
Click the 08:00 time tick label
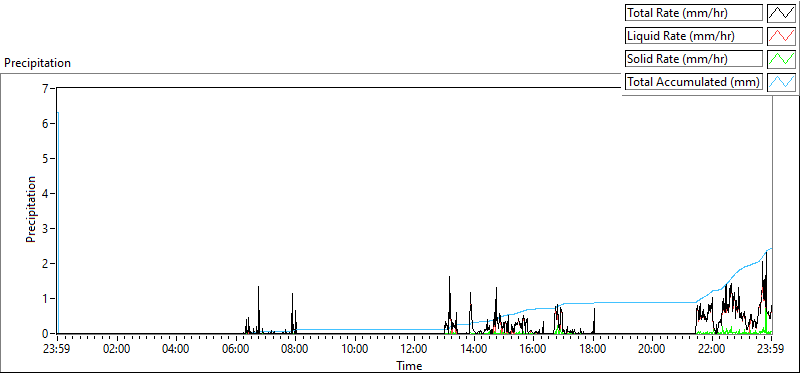tap(295, 350)
